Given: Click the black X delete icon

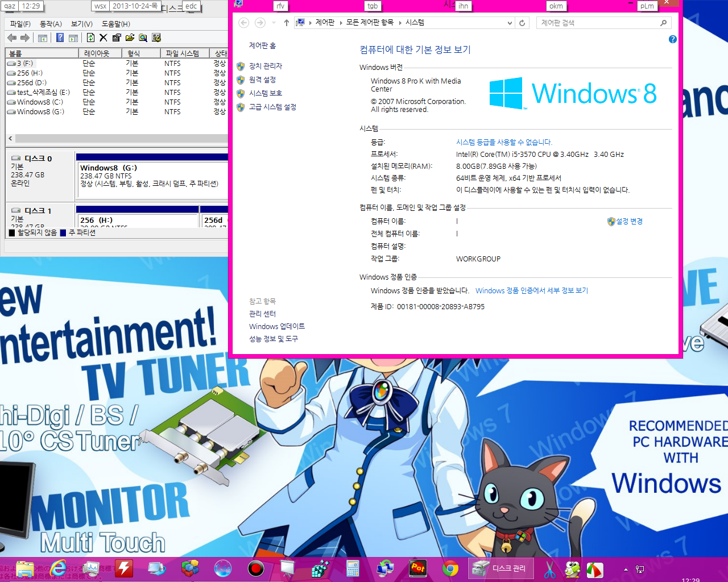Looking at the screenshot, I should 103,38.
